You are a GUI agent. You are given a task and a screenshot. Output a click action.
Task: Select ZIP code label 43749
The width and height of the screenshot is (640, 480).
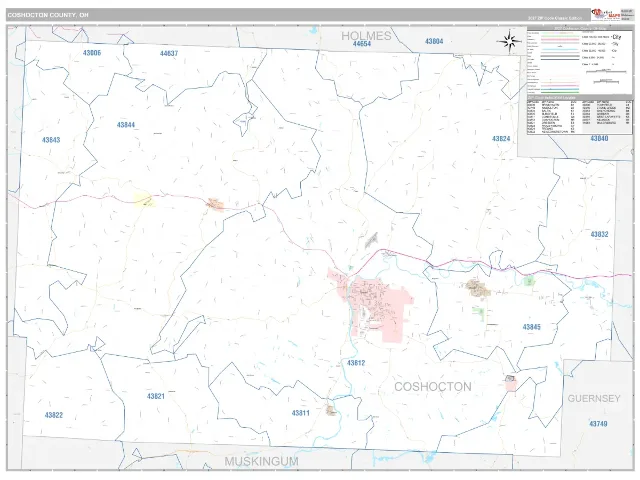(598, 424)
